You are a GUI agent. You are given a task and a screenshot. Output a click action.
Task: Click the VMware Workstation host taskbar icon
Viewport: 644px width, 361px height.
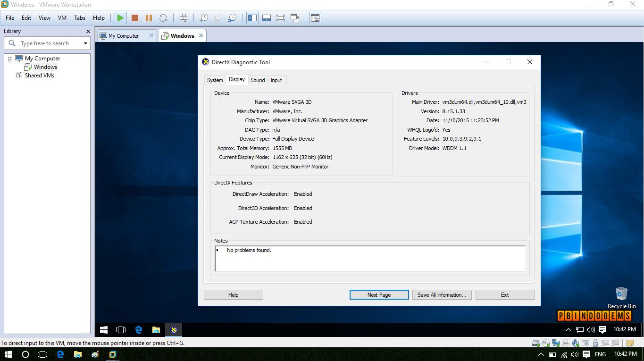[x=112, y=354]
